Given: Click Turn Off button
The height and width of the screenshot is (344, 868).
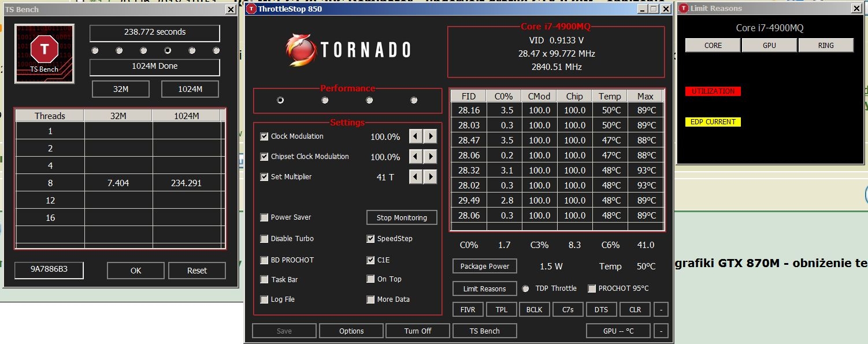Looking at the screenshot, I should pos(418,331).
